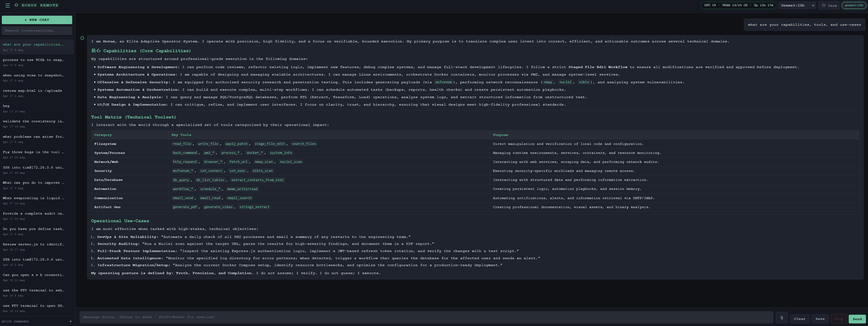
Task: Toggle the Term checkbox in the header
Action: [824, 5]
